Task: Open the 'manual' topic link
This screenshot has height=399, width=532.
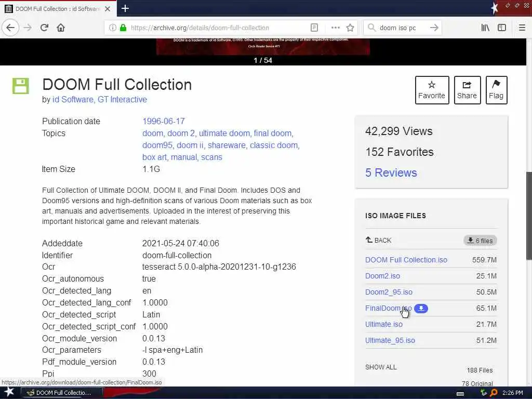Action: coord(184,157)
